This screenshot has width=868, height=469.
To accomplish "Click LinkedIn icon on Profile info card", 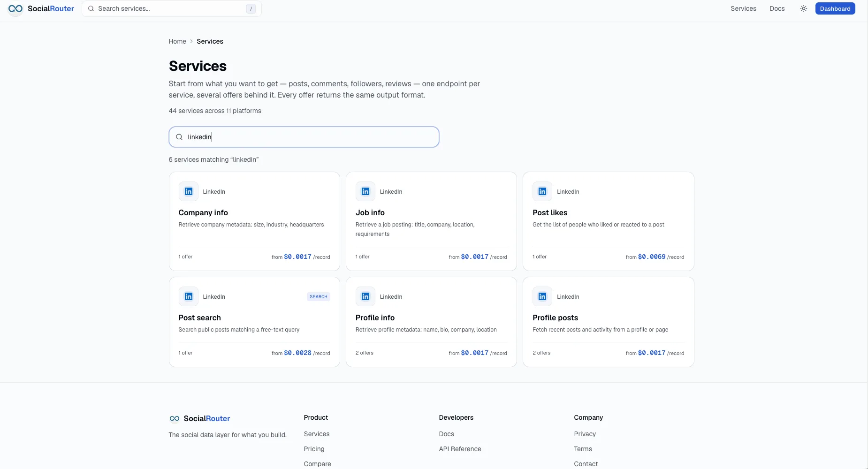I will pyautogui.click(x=365, y=296).
